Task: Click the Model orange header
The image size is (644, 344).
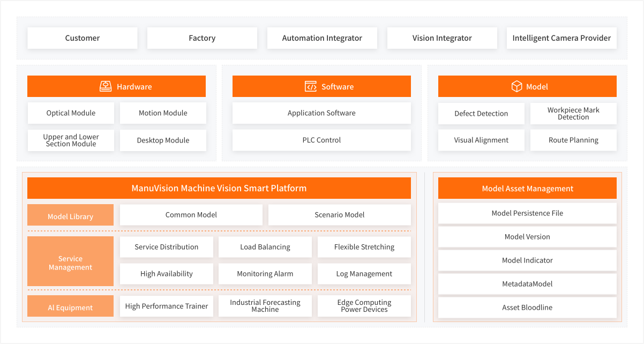Action: point(527,86)
